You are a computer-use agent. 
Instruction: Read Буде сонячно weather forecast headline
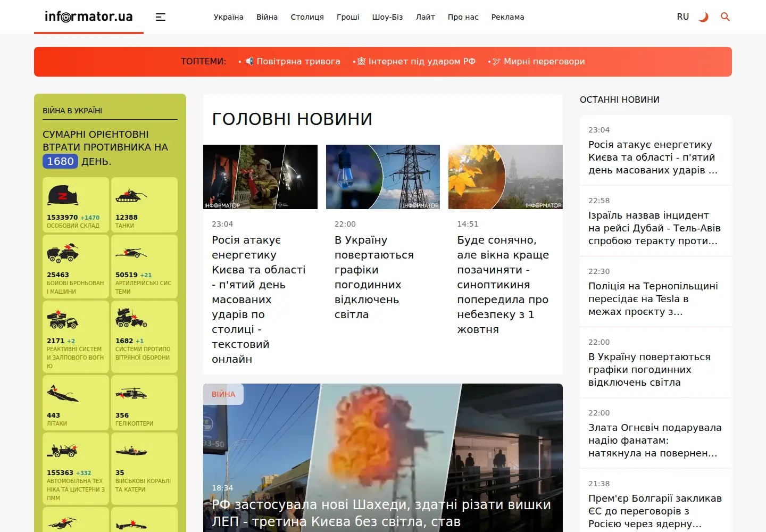pos(503,285)
